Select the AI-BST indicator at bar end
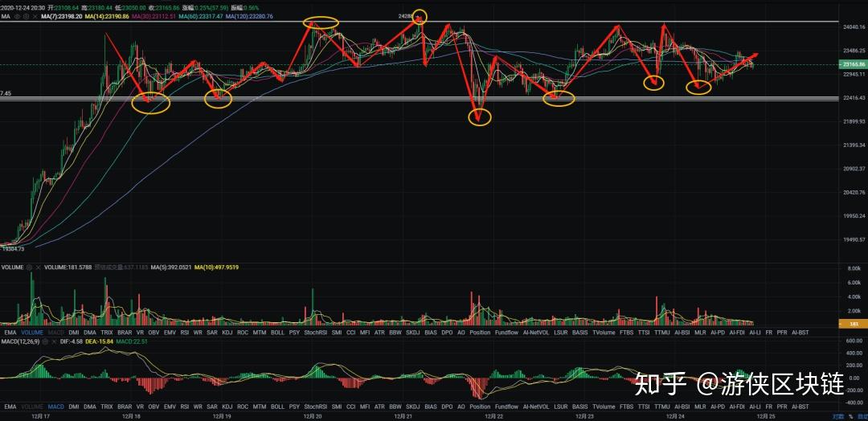Screen dimensions: 868x421 tap(800, 332)
